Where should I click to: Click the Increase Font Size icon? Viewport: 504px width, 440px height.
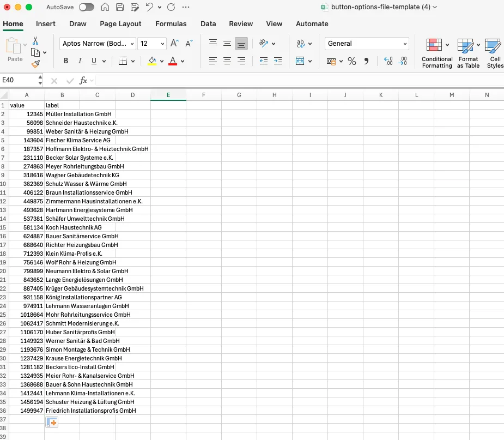tap(174, 43)
